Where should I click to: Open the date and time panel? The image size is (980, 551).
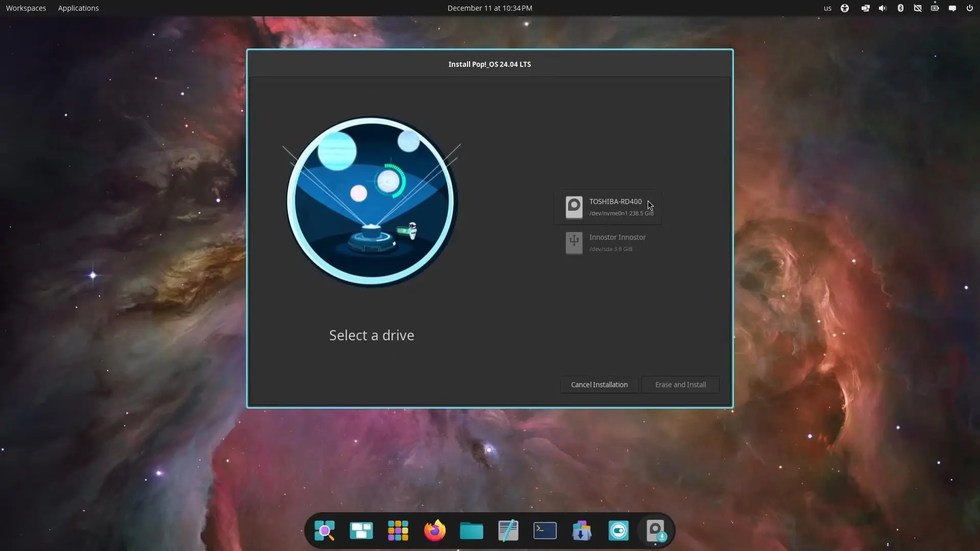click(489, 8)
